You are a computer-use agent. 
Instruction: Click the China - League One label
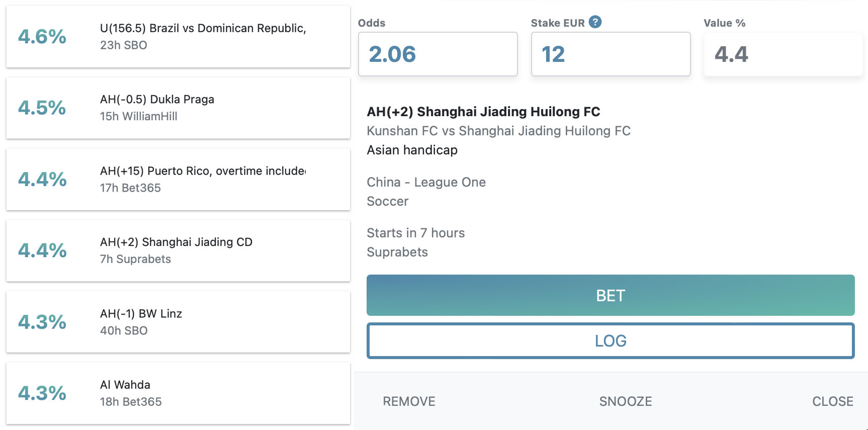426,182
